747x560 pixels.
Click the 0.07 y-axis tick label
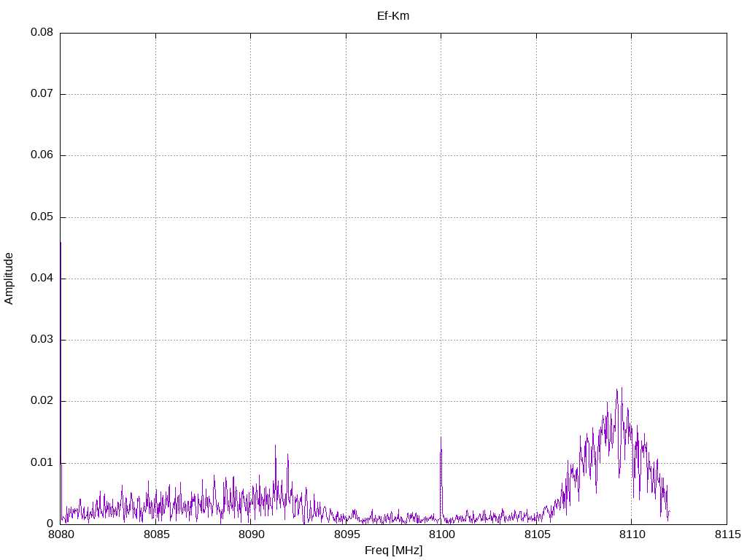(x=42, y=94)
